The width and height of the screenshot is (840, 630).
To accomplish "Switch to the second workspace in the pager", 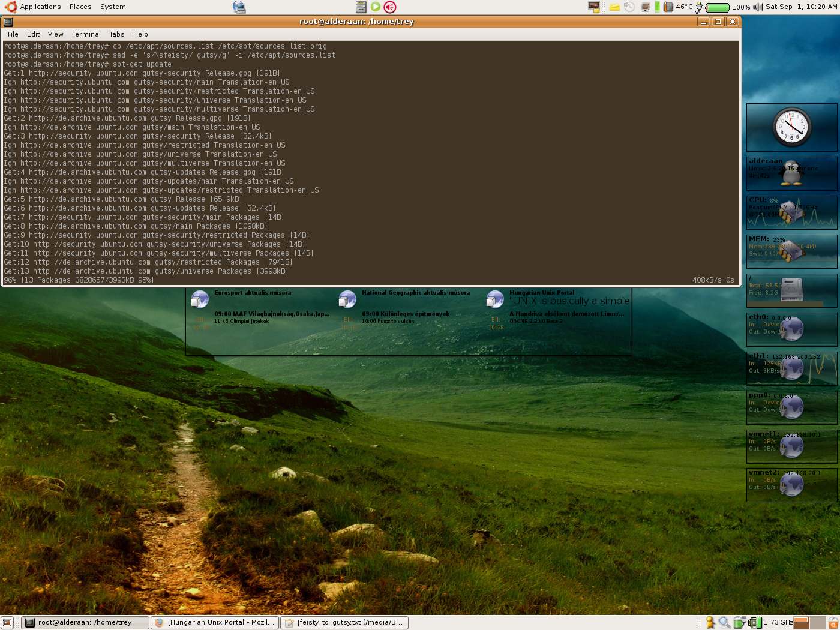I will click(818, 623).
